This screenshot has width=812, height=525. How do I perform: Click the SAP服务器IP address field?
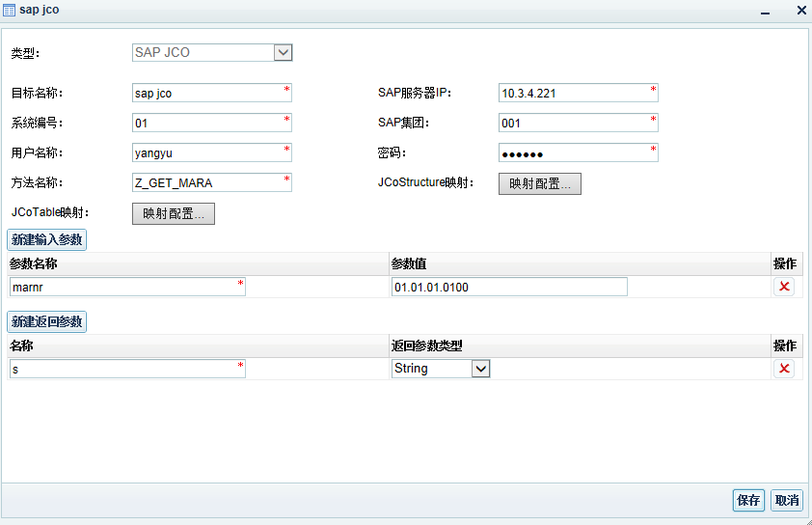(577, 94)
